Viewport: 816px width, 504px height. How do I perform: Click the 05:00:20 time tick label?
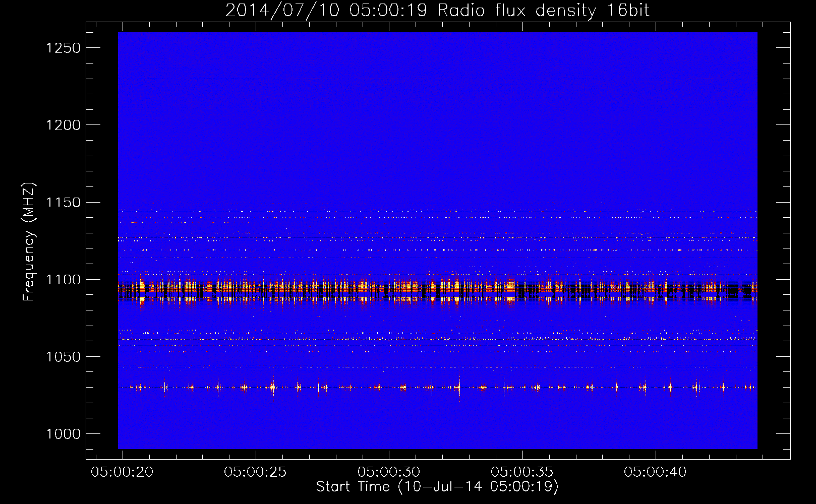tap(122, 472)
